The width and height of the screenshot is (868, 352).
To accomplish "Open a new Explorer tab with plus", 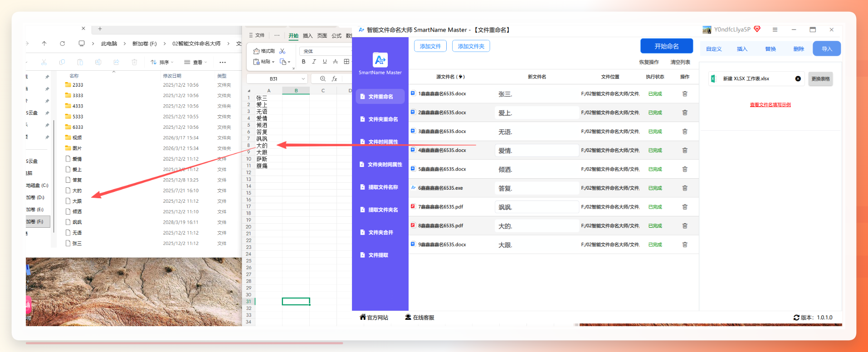I will (x=100, y=29).
